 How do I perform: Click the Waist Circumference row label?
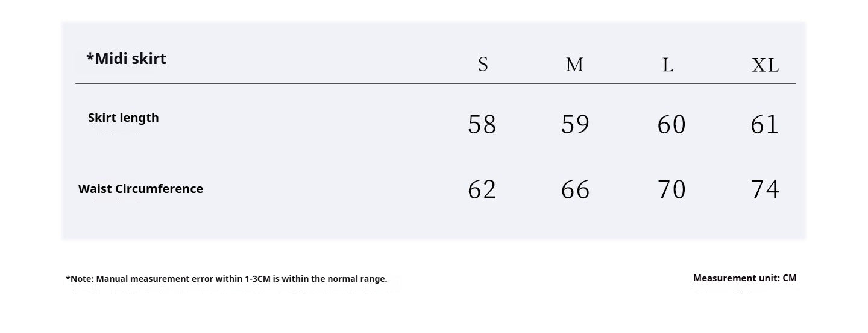point(140,189)
